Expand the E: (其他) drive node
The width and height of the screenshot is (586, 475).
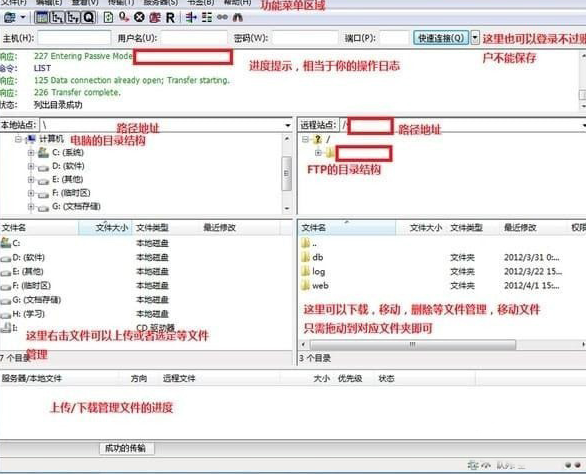pyautogui.click(x=31, y=180)
